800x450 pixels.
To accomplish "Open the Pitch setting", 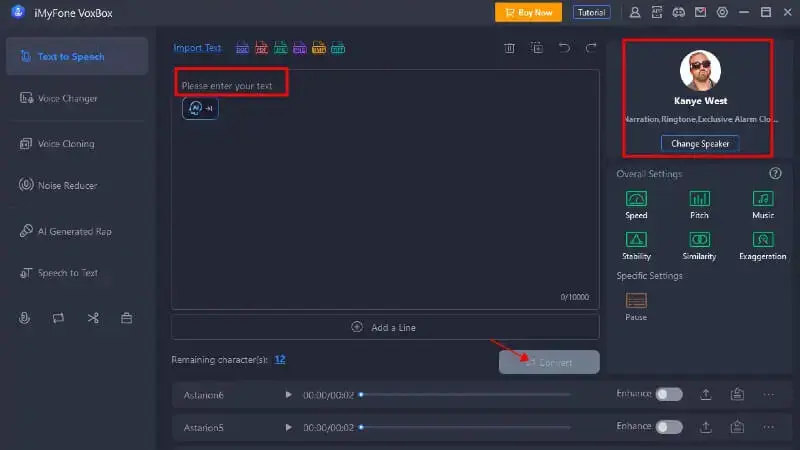I will click(699, 205).
